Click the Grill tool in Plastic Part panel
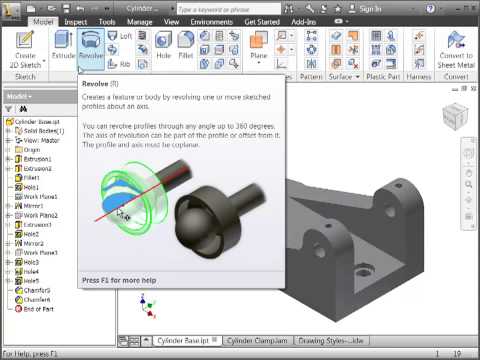The height and width of the screenshot is (360, 480). tap(376, 36)
